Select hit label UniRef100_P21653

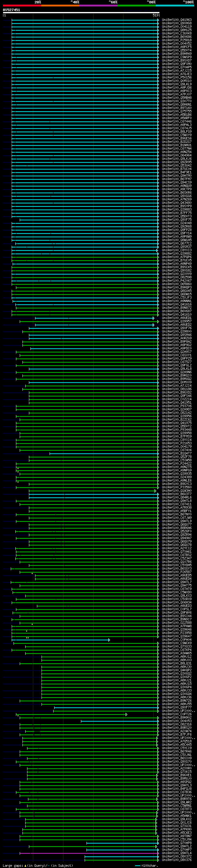tap(176, 443)
